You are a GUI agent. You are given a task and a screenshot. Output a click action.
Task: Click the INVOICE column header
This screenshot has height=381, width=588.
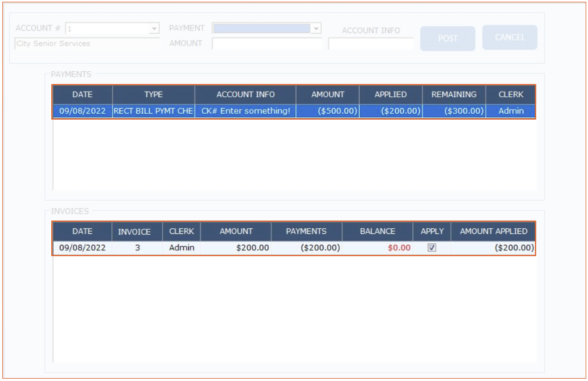(x=134, y=232)
